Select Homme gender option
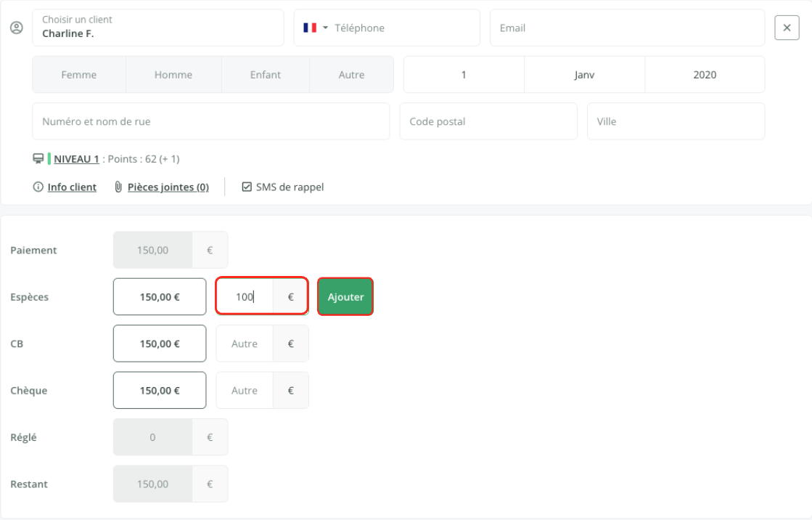Viewport: 812px width, 520px height. (173, 75)
